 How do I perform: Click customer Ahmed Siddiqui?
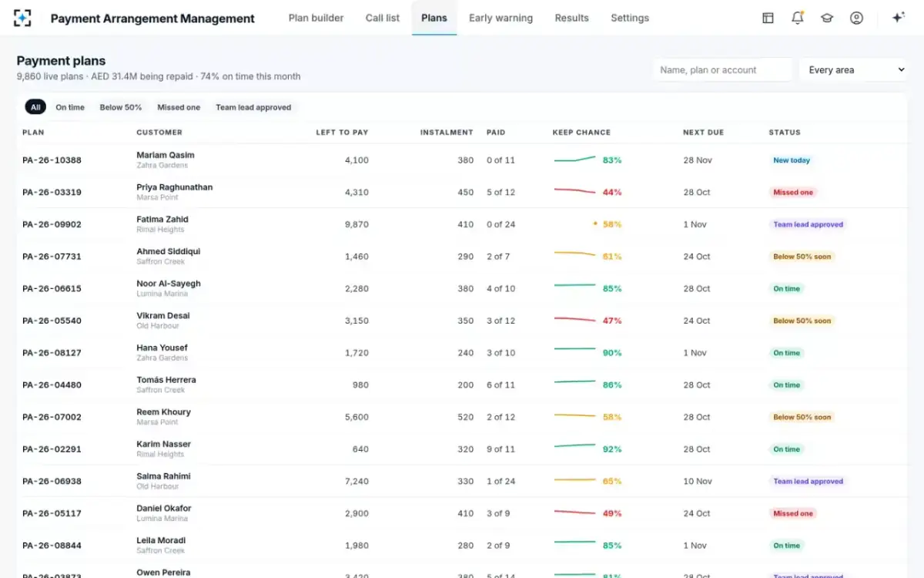[169, 251]
